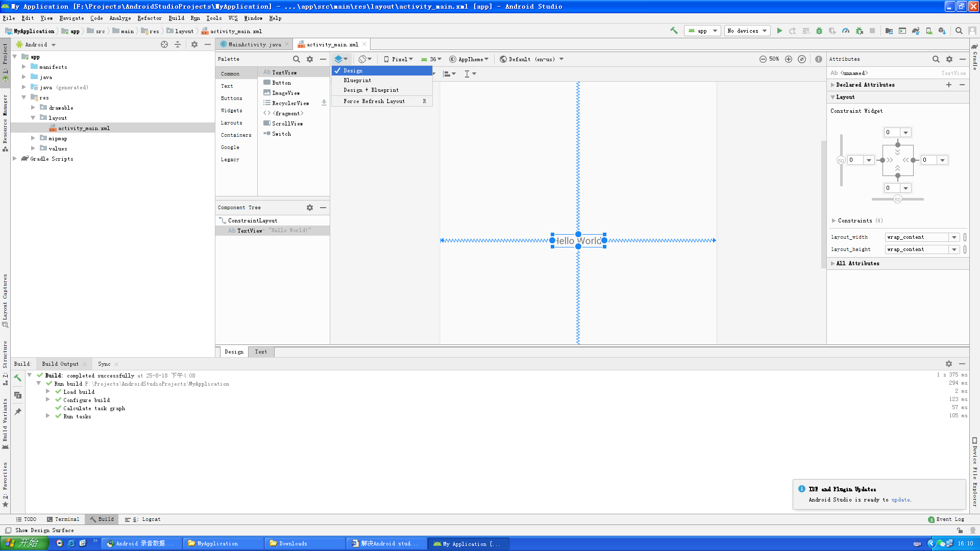Adjust vertical bias slider handle
This screenshot has width=980, height=551.
tap(841, 160)
